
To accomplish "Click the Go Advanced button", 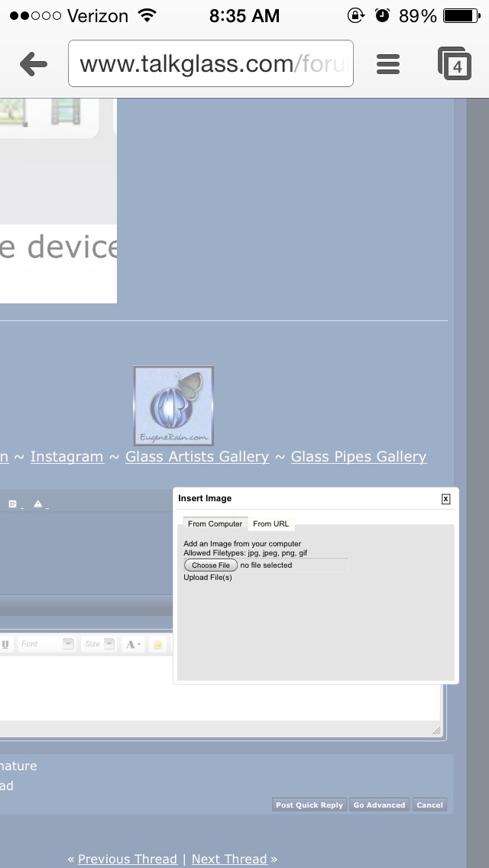I will coord(379,805).
